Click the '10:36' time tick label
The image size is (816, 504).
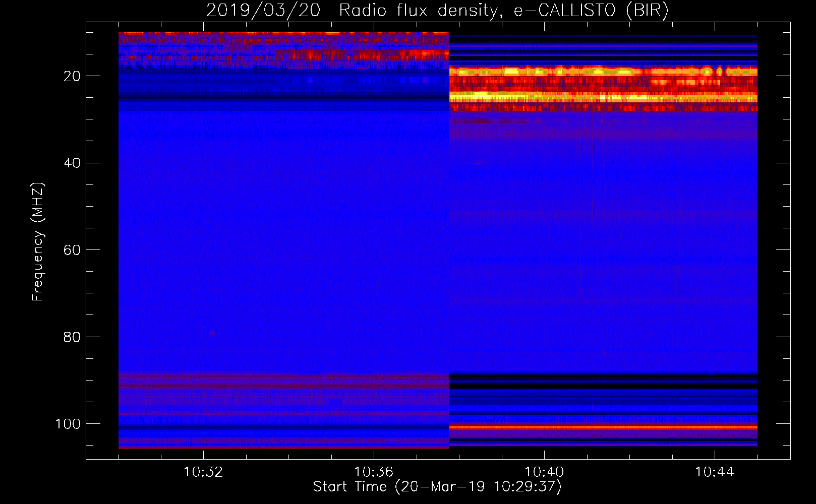[x=374, y=472]
